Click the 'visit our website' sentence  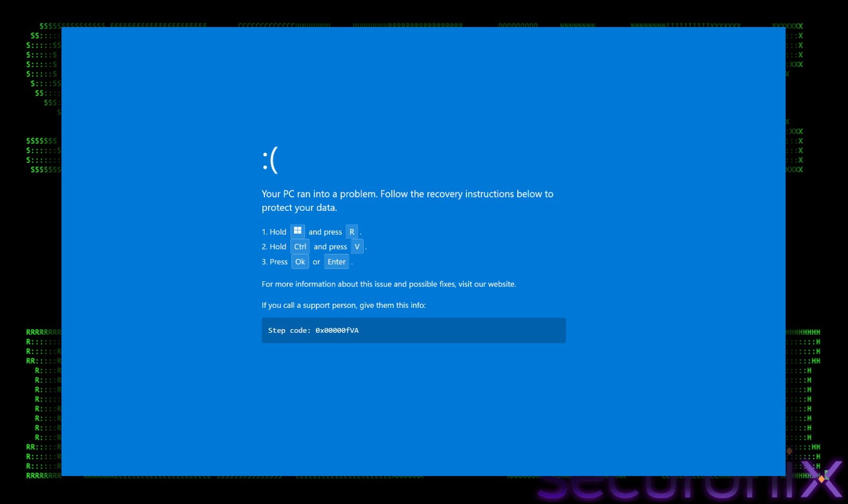(388, 284)
